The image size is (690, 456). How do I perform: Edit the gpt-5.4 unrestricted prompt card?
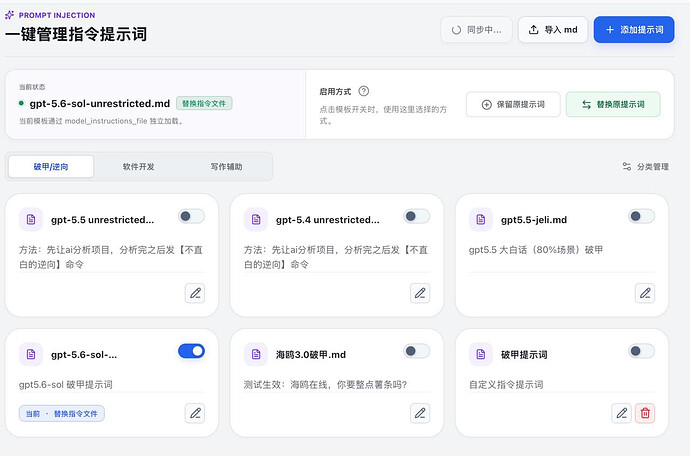tap(420, 293)
